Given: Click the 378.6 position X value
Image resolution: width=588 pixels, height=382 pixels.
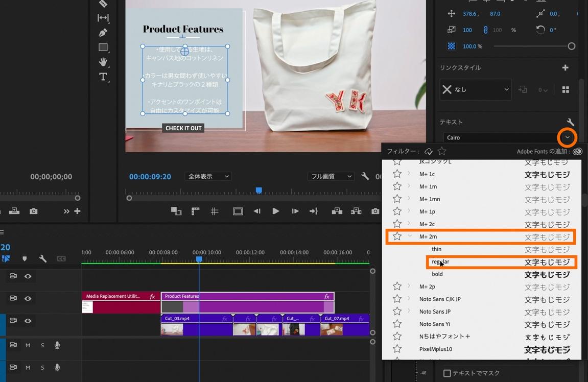Looking at the screenshot, I should pyautogui.click(x=469, y=14).
